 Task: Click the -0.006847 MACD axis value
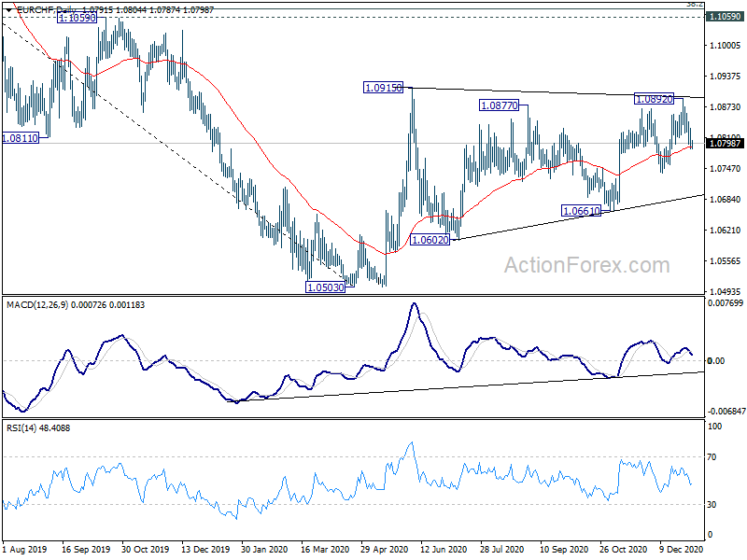pyautogui.click(x=726, y=411)
